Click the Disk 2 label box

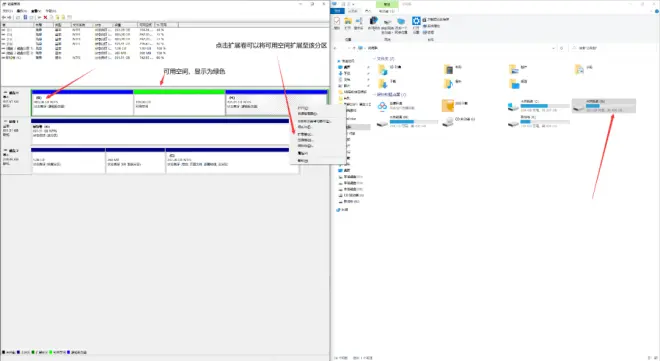[x=16, y=160]
